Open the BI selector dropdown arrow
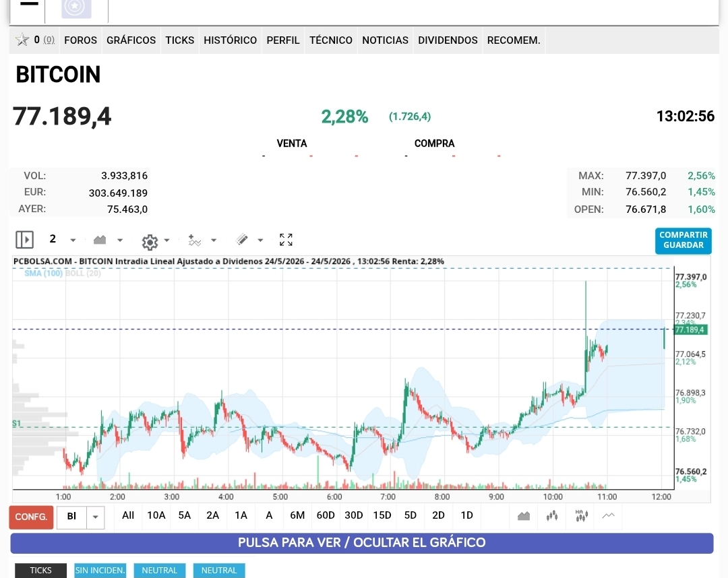Viewport: 728px width, 578px height. pyautogui.click(x=95, y=517)
